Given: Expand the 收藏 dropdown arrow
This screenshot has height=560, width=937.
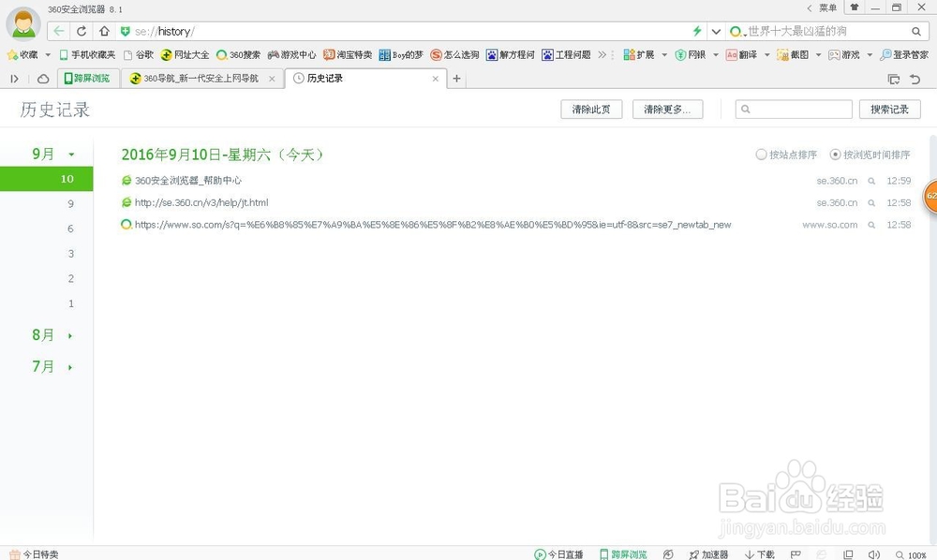Looking at the screenshot, I should tap(48, 55).
